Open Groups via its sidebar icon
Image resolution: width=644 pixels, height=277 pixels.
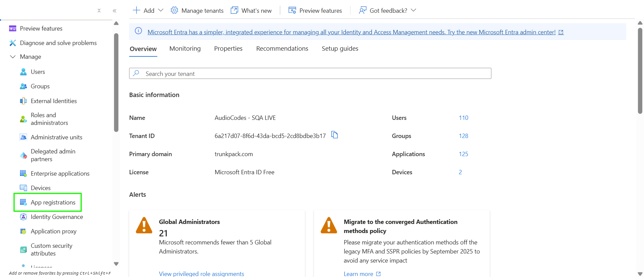click(x=23, y=86)
